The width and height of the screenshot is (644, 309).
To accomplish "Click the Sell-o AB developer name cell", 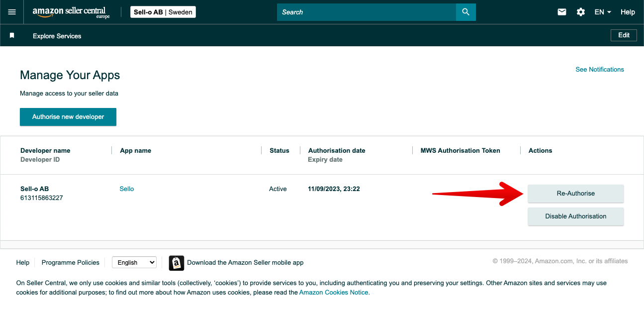I will (x=35, y=189).
